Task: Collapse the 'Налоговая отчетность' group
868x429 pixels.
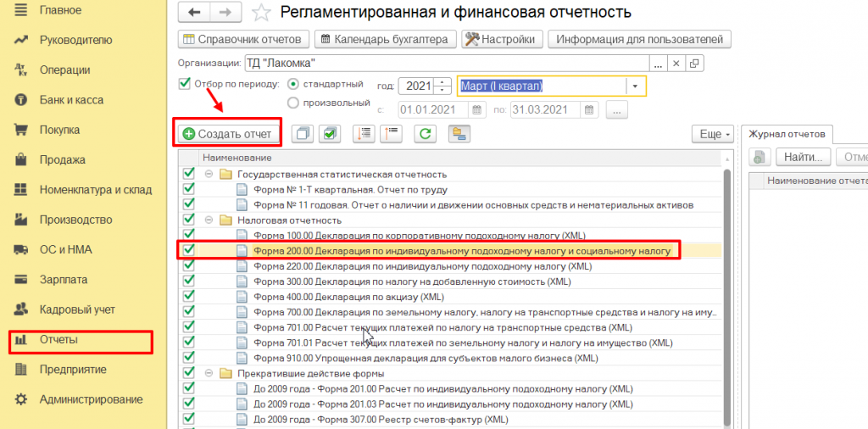Action: pyautogui.click(x=209, y=220)
